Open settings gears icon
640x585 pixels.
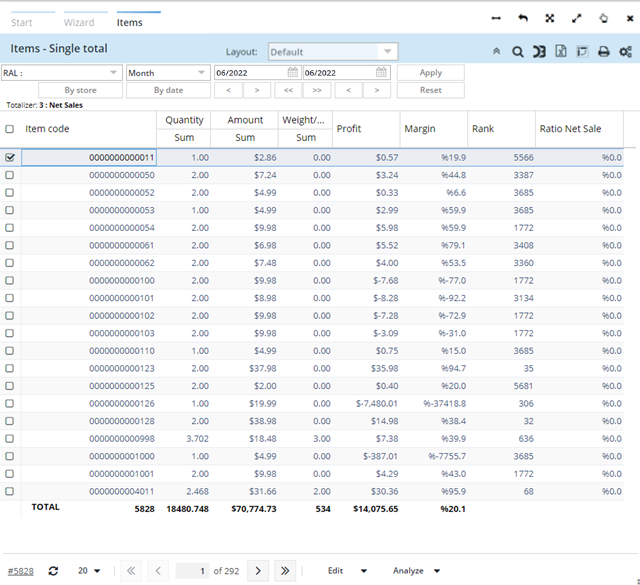point(625,52)
